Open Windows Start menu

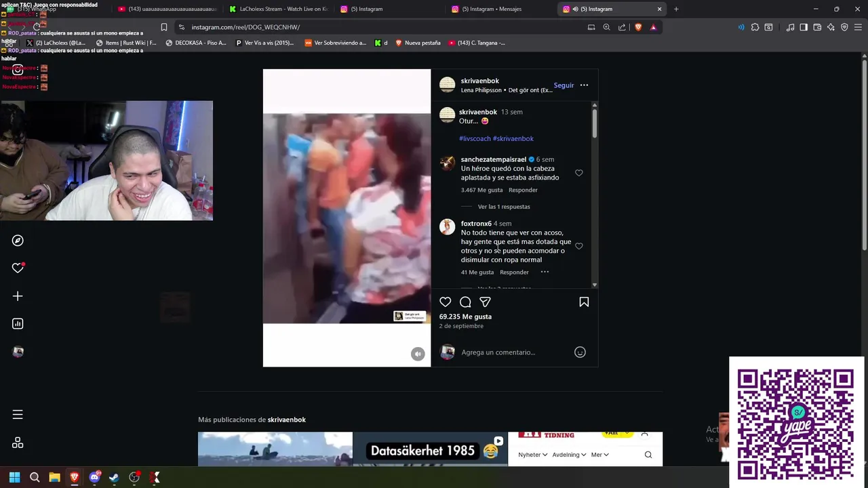pyautogui.click(x=14, y=477)
